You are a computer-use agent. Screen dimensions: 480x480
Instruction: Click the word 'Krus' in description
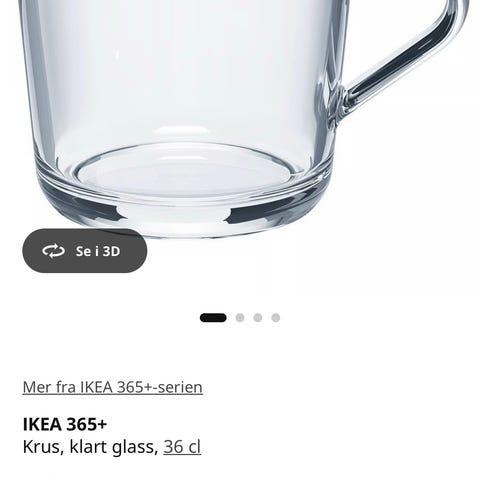[41, 447]
